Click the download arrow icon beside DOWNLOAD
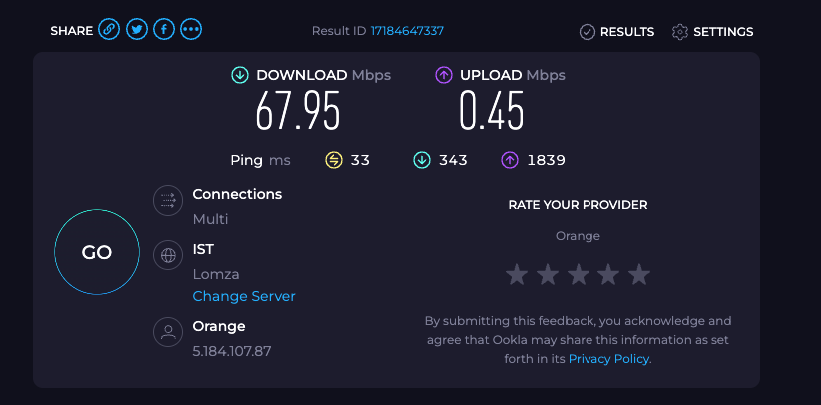This screenshot has height=405, width=821. coord(240,75)
